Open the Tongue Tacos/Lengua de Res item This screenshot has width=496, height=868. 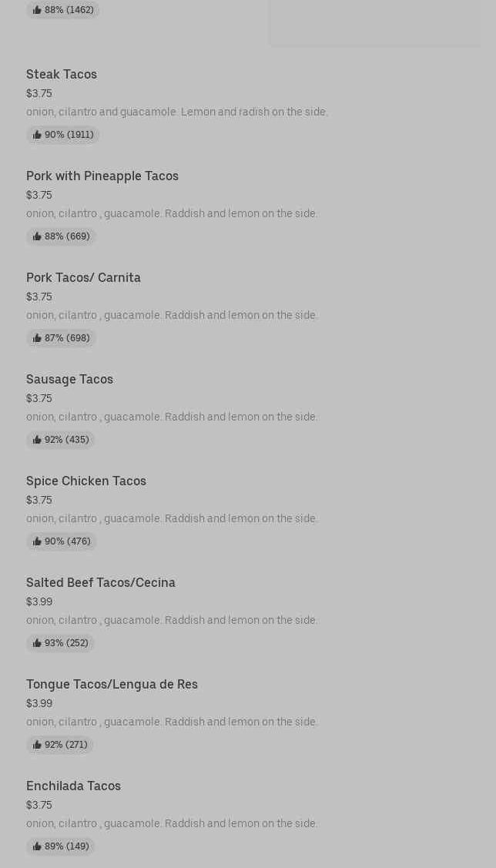(112, 684)
